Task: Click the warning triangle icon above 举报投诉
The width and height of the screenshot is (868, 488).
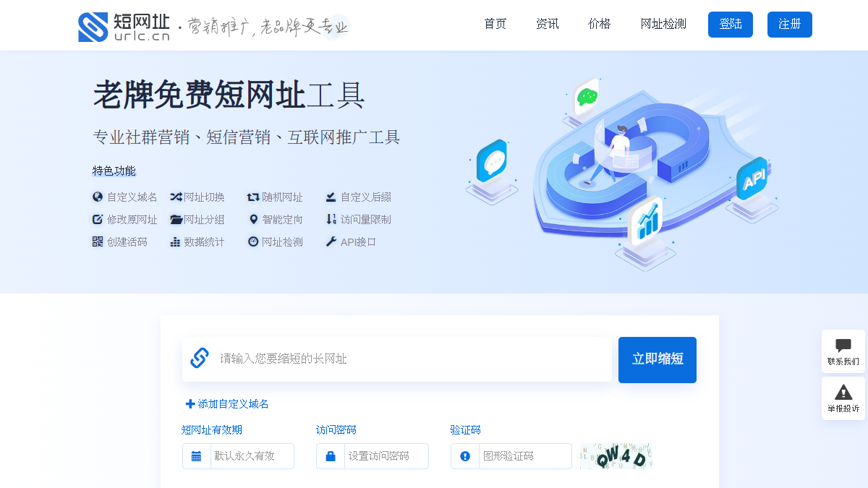Action: pos(843,393)
